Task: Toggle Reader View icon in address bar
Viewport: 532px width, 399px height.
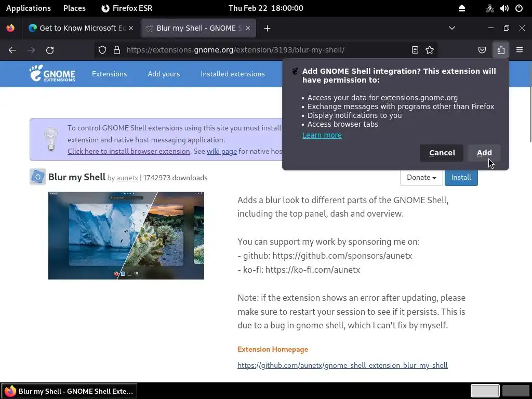Action: (415, 50)
